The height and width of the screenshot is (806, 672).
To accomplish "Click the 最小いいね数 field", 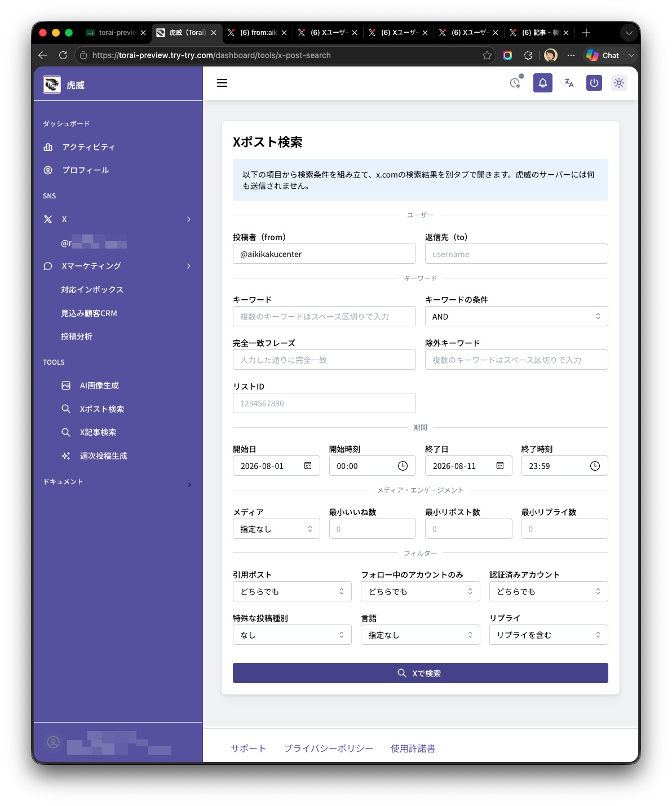I will point(372,529).
